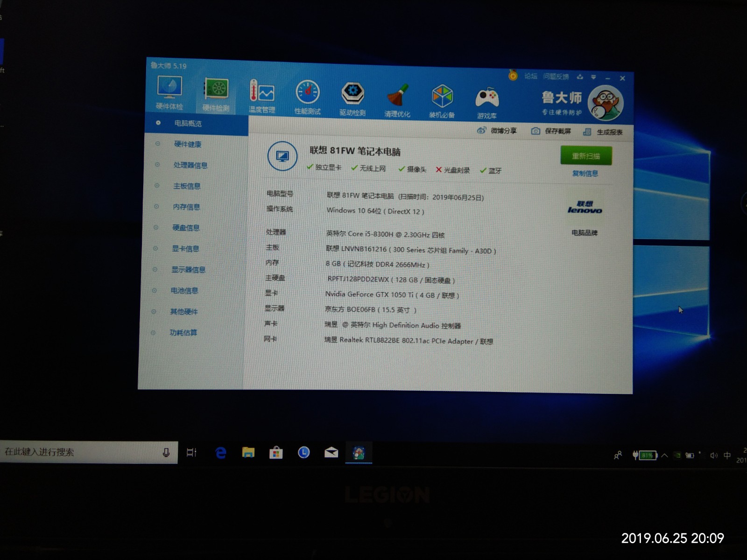The width and height of the screenshot is (747, 560).
Task: Click the 独立显卡 feature check mark label
Action: tap(324, 167)
